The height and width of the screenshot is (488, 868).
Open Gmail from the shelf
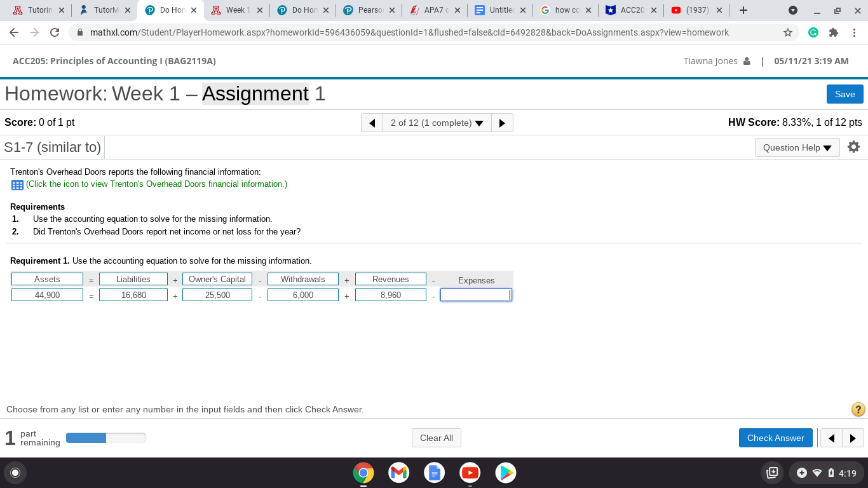[398, 473]
